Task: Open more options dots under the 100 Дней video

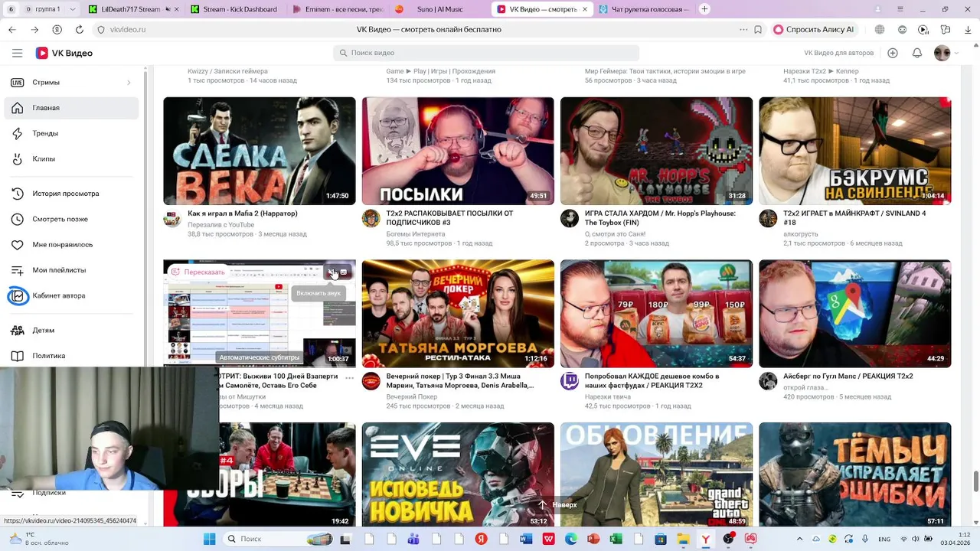Action: [x=350, y=377]
